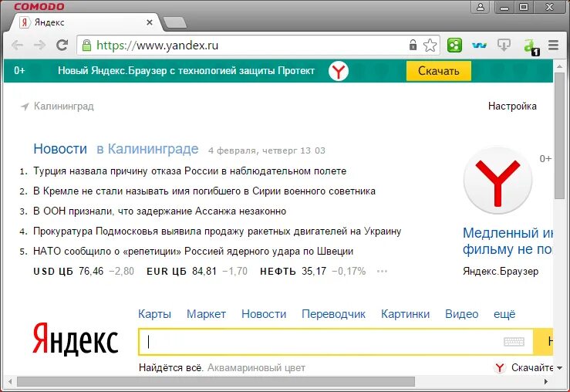This screenshot has width=570, height=392.
Task: Open the on-screen keyboard icon in search box
Action: [514, 341]
